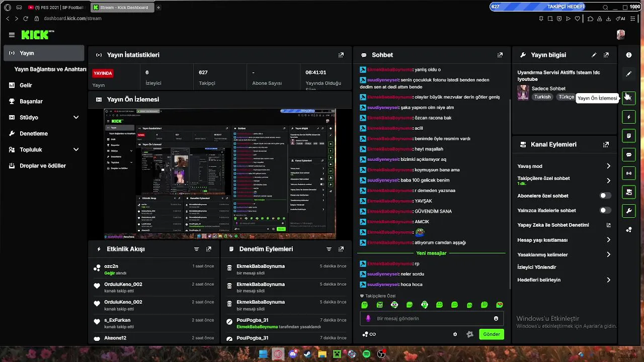Select Yayın in the left sidebar
This screenshot has width=644, height=362.
[44, 53]
